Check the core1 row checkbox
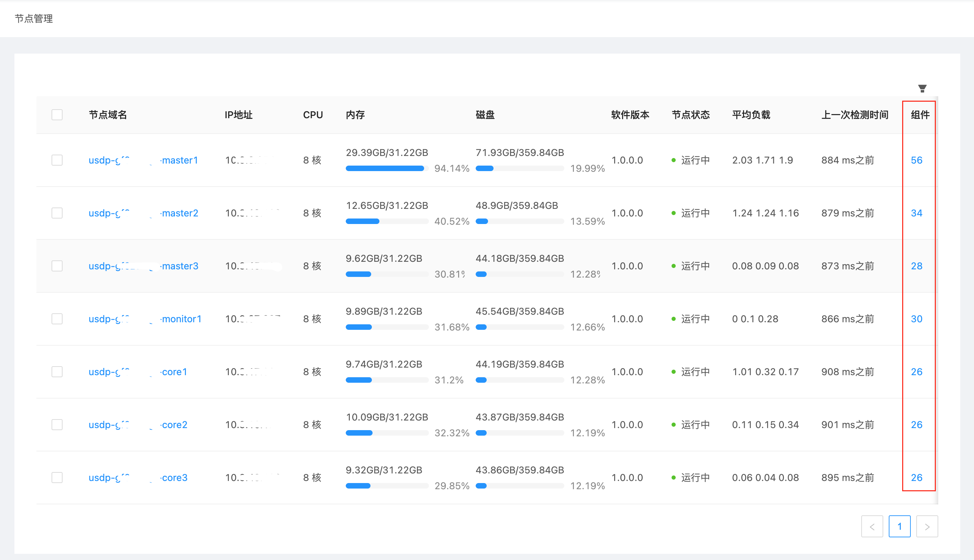The image size is (974, 560). (57, 371)
